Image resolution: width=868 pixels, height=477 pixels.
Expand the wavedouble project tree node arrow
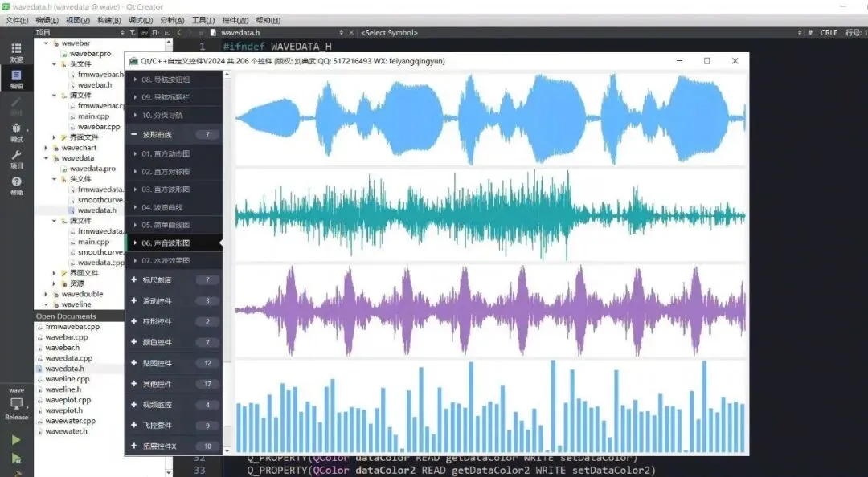click(x=46, y=294)
